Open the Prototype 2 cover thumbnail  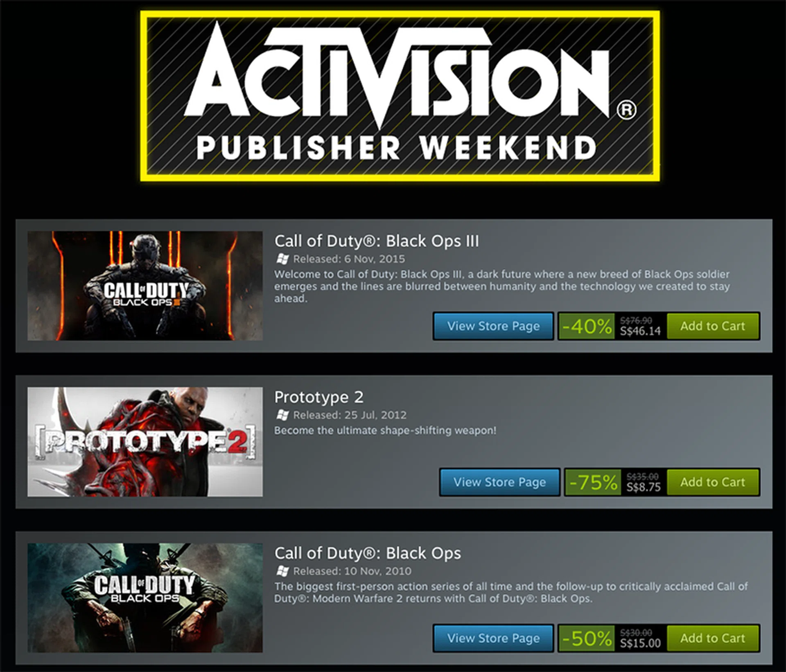click(145, 442)
